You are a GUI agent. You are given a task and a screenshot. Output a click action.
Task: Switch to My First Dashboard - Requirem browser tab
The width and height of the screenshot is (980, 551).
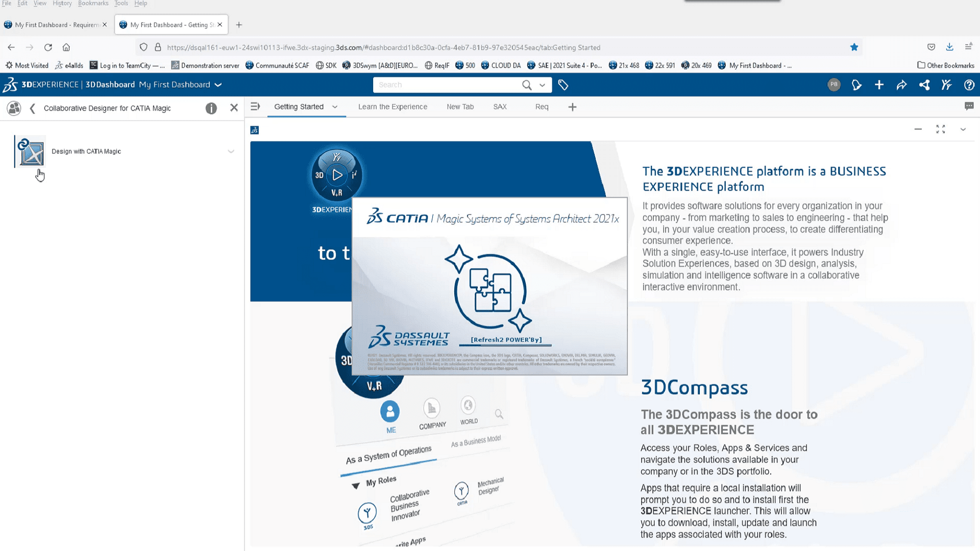[55, 24]
